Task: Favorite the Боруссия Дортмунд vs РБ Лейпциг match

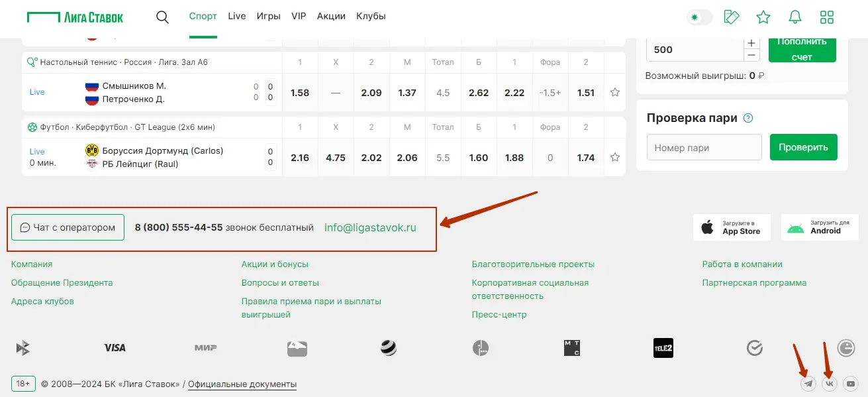Action: pos(615,158)
